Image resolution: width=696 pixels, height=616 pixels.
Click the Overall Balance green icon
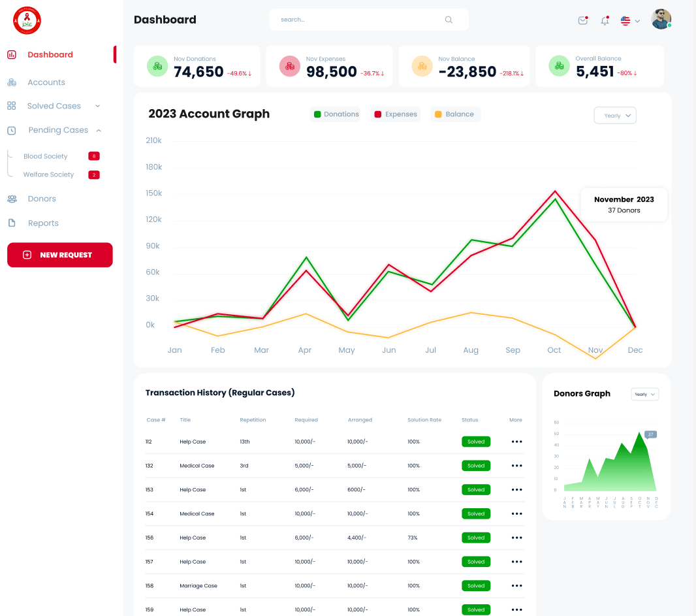559,66
